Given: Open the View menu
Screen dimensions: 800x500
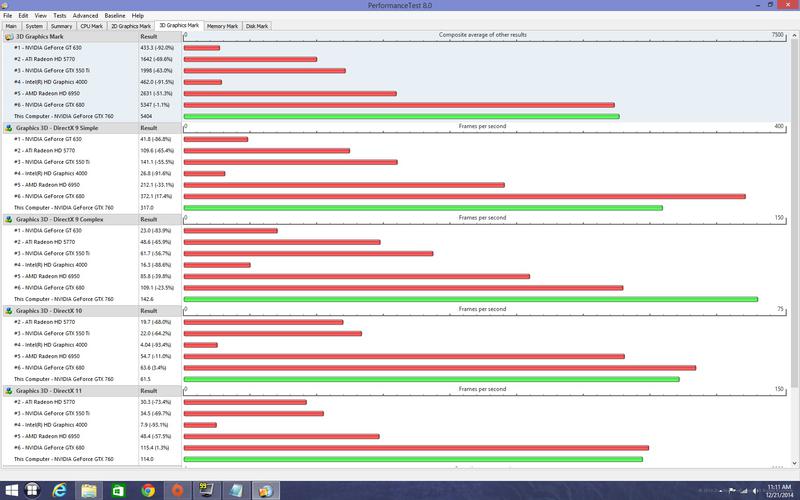Looking at the screenshot, I should 40,16.
